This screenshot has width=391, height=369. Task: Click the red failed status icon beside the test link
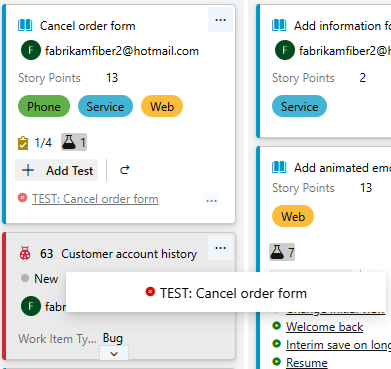[x=22, y=198]
